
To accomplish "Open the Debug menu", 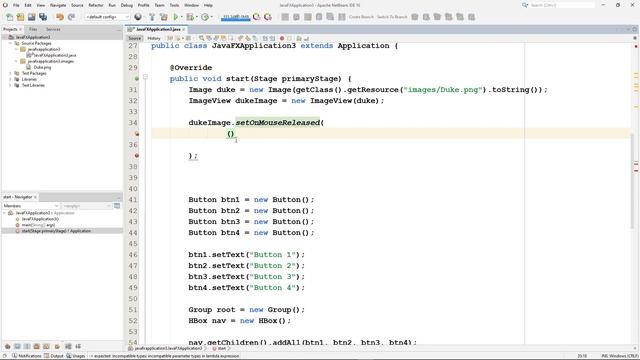I will [127, 5].
